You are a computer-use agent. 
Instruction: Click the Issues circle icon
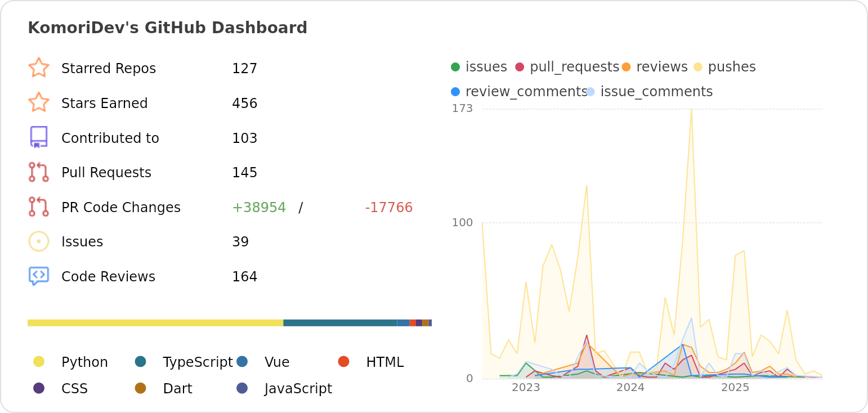39,241
